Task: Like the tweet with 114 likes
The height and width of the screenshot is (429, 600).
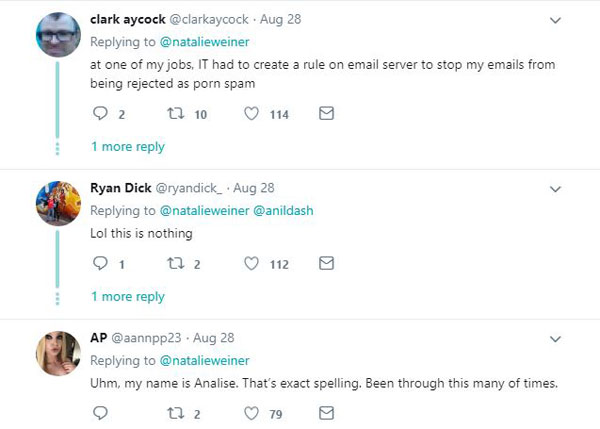Action: 251,113
